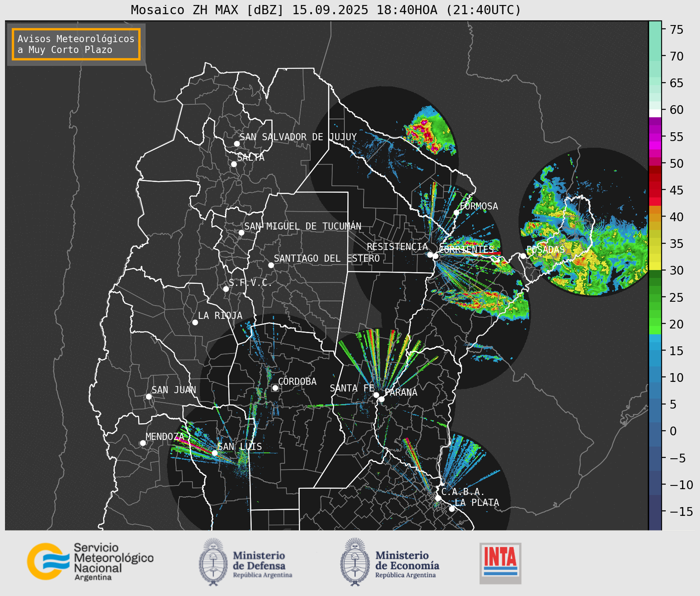Click the Resistencia city dot
Screen dimensions: 700x596
[x=430, y=255]
